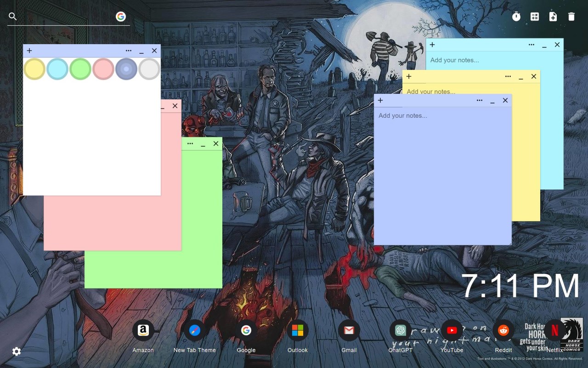Viewport: 588px width, 368px height.
Task: Open the ChatGPT shortcut
Action: tap(401, 330)
